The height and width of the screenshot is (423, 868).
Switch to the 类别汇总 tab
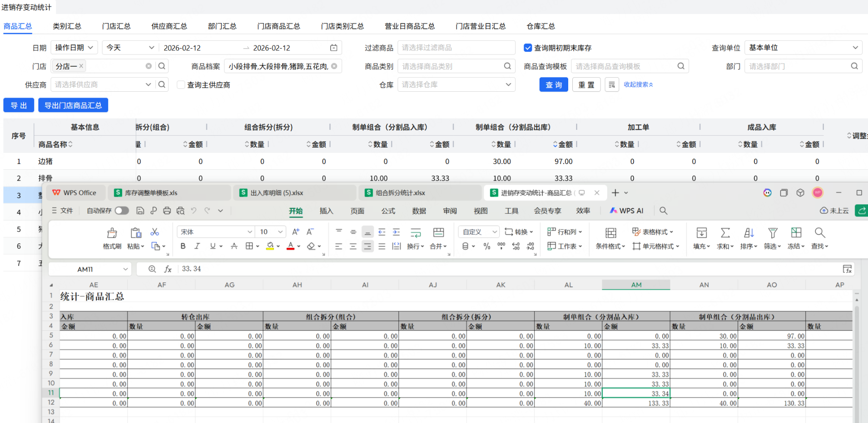67,26
